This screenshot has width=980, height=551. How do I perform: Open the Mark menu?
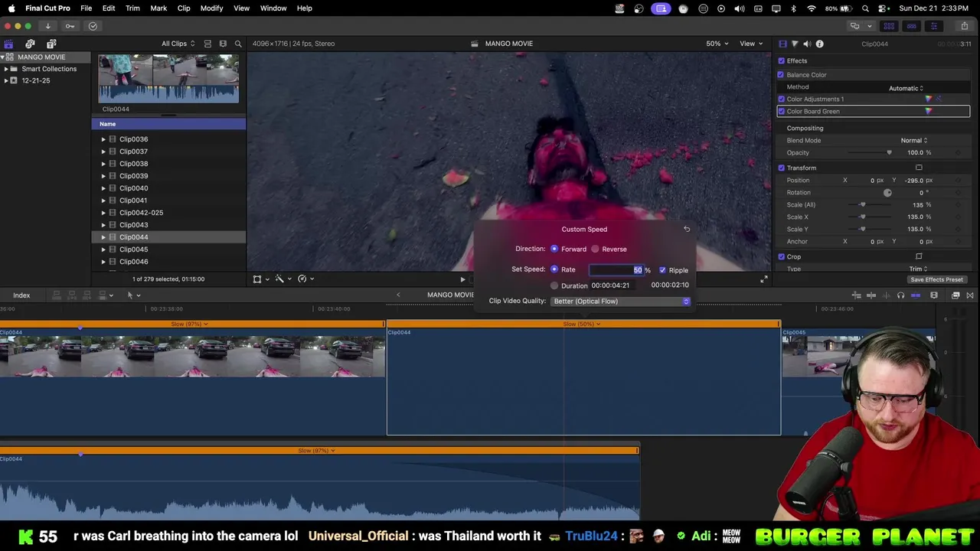click(x=158, y=8)
